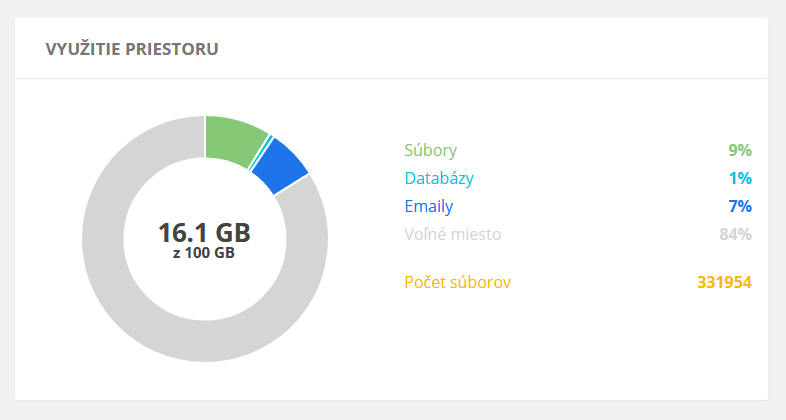Click the 'z 100 GB' capacity text

click(x=204, y=254)
